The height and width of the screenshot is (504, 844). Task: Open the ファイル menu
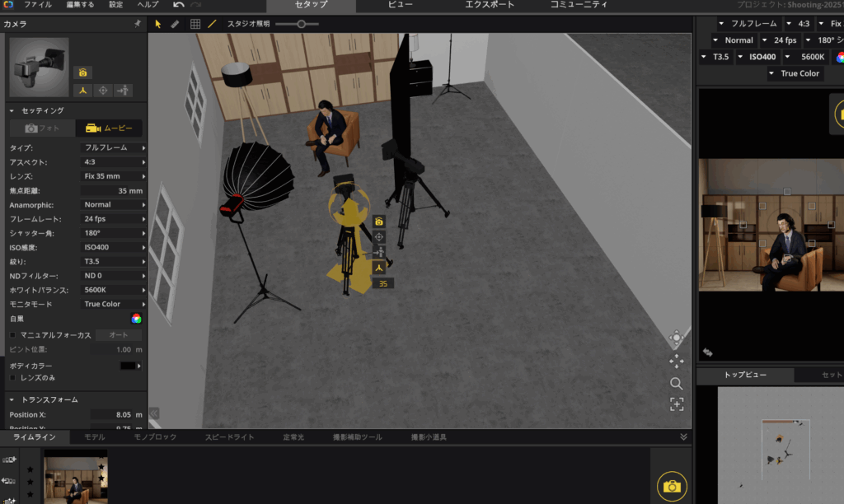pyautogui.click(x=38, y=5)
